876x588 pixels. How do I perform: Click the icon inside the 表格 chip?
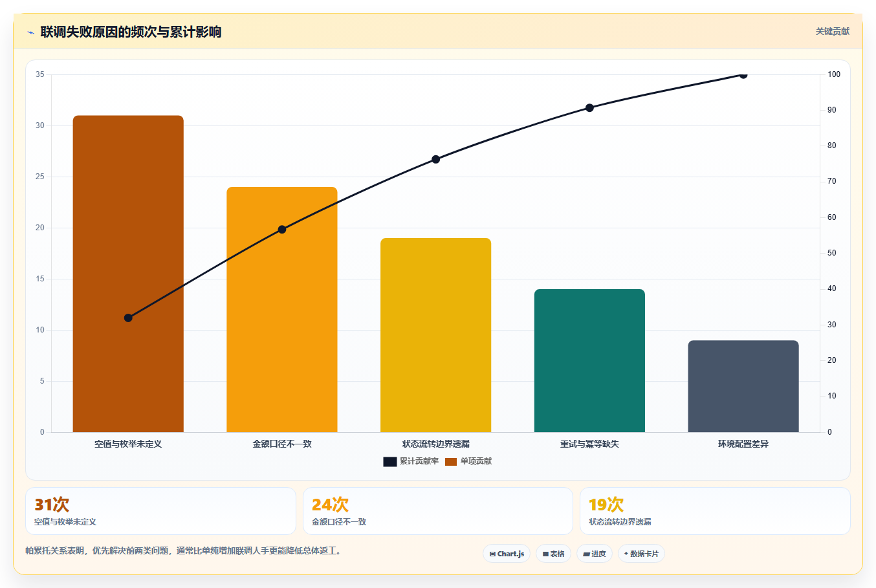pos(545,554)
